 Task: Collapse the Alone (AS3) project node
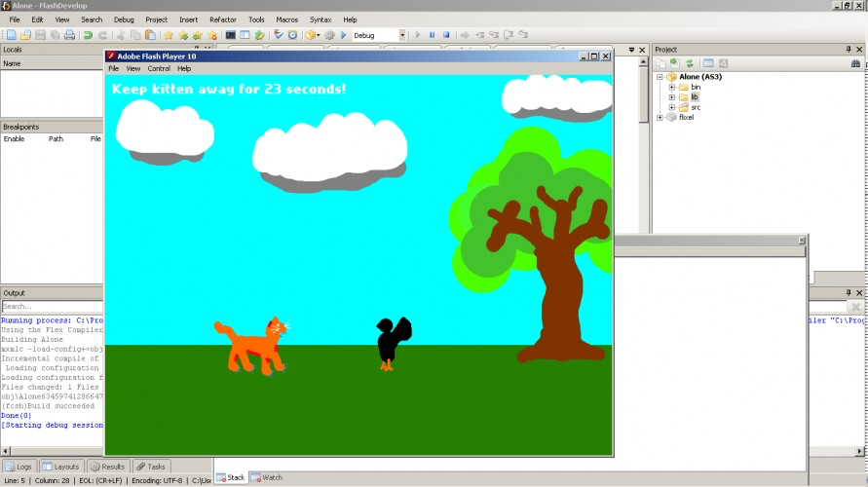[x=660, y=77]
